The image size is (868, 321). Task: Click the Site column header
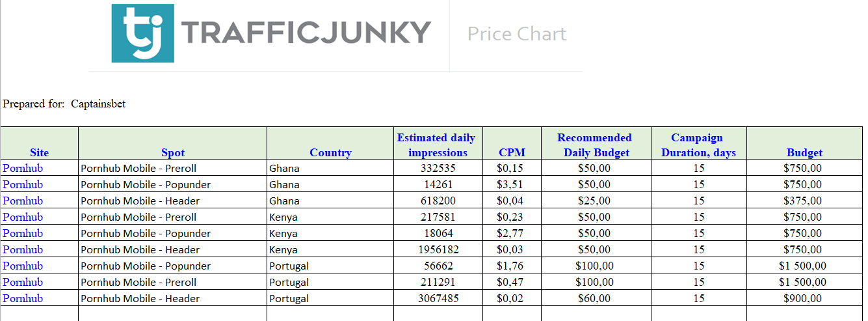39,152
